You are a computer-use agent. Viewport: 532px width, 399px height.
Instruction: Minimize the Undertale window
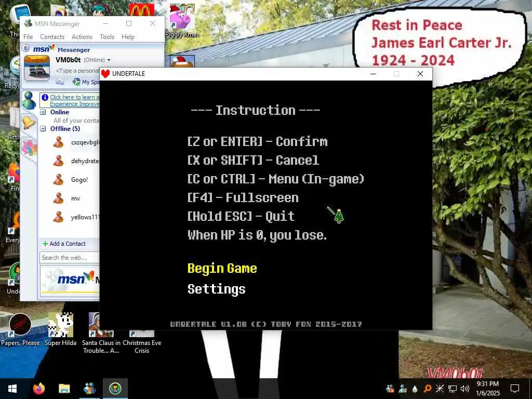(x=373, y=74)
